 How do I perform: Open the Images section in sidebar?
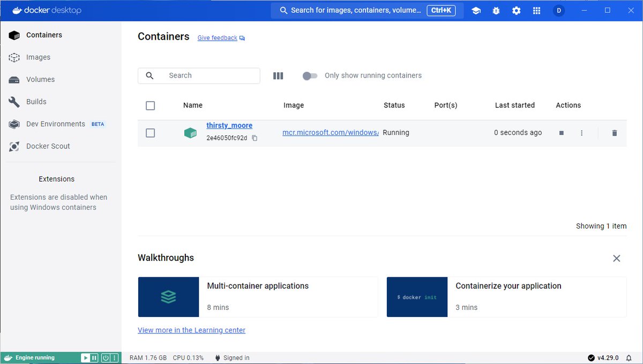tap(61, 57)
